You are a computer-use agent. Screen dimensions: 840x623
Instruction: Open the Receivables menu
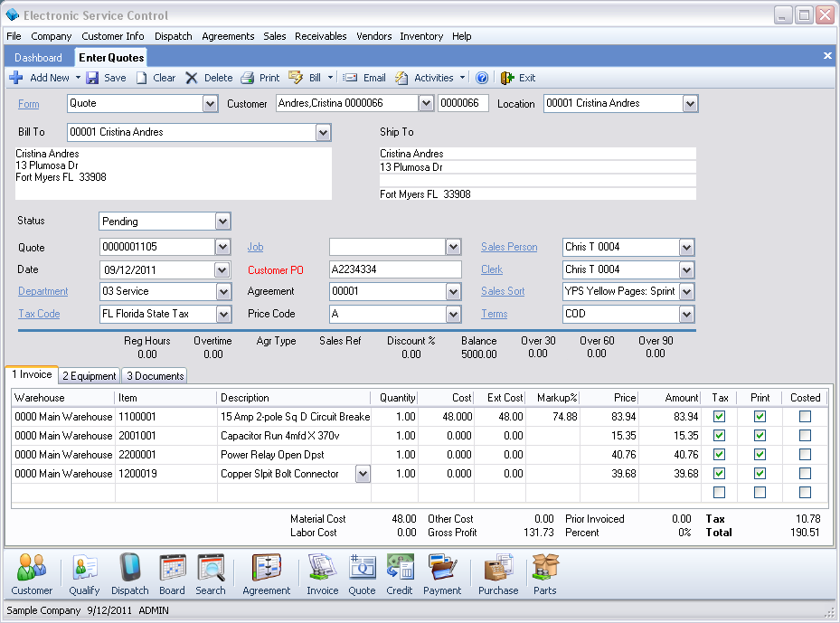pyautogui.click(x=320, y=36)
